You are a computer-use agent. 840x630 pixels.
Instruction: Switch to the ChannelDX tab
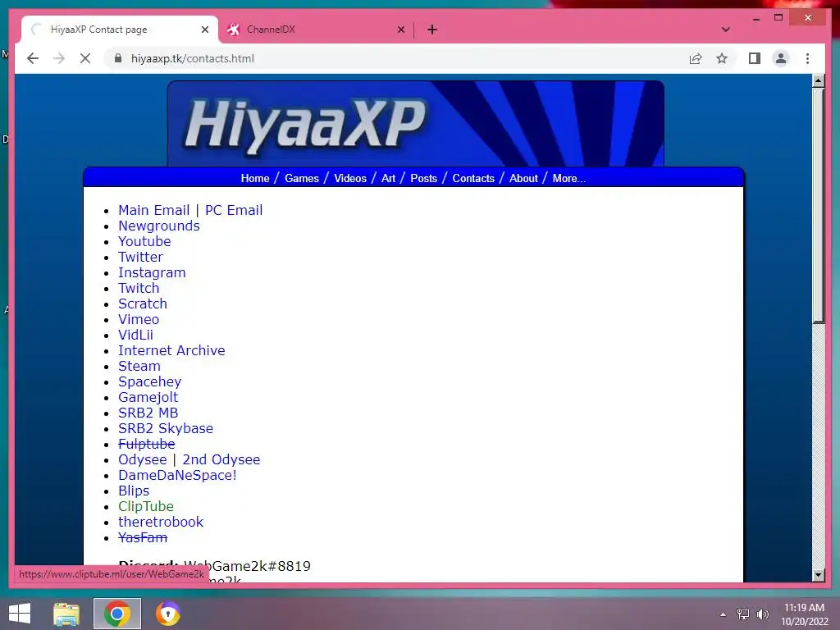pos(316,30)
